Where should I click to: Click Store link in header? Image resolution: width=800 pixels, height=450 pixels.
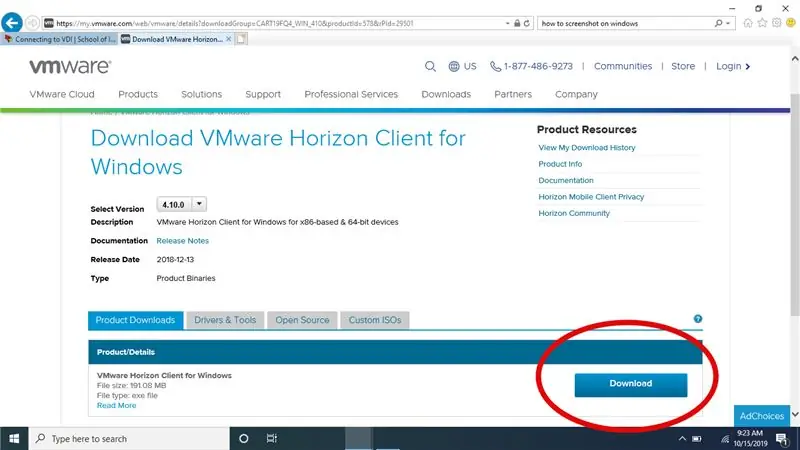click(x=683, y=66)
